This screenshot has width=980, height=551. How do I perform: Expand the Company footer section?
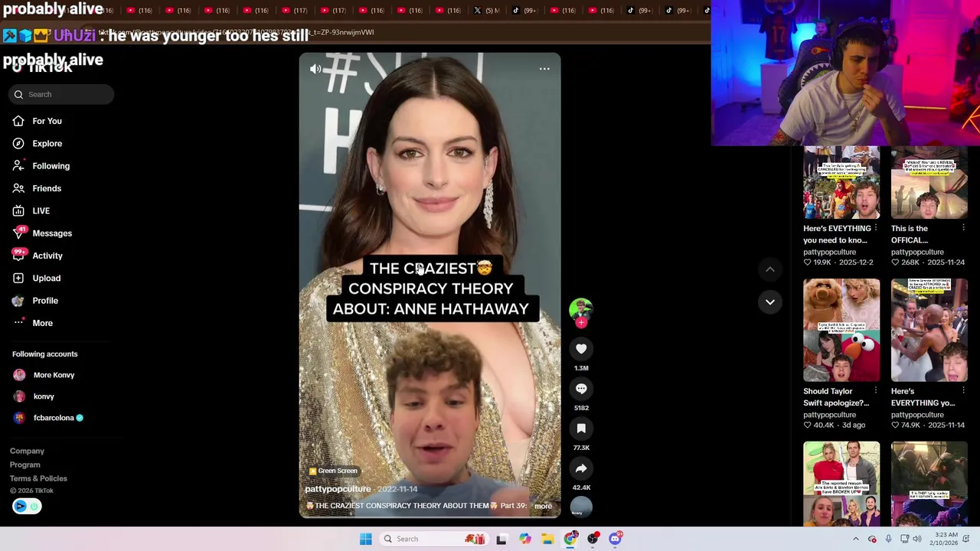click(x=27, y=451)
